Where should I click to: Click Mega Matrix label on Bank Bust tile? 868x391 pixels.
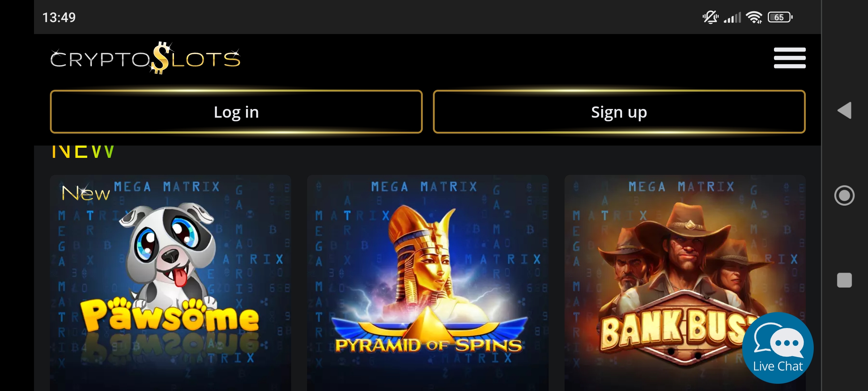(681, 186)
